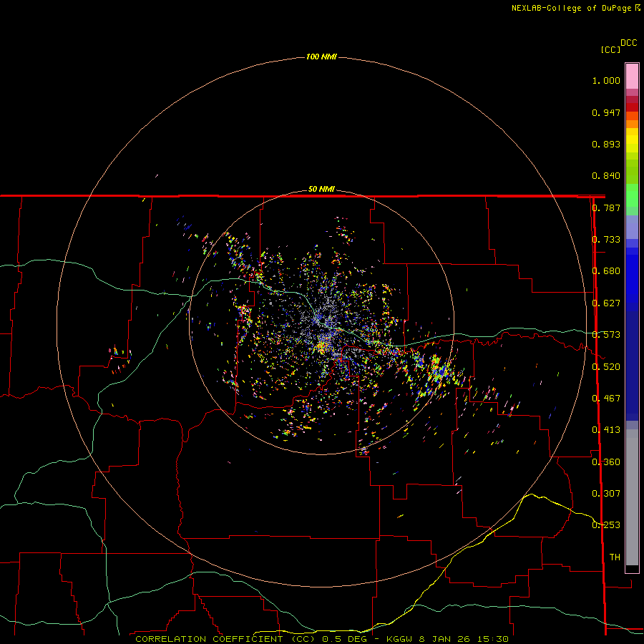Click the 0.787 scale value
The height and width of the screenshot is (644, 644).
(x=606, y=208)
